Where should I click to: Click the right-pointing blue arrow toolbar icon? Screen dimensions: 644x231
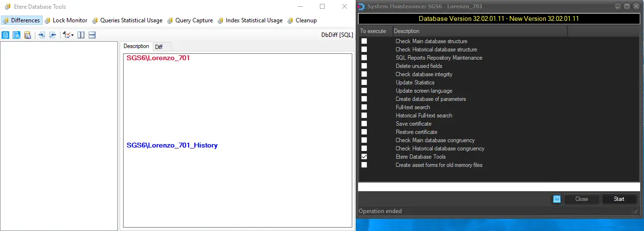coord(42,35)
